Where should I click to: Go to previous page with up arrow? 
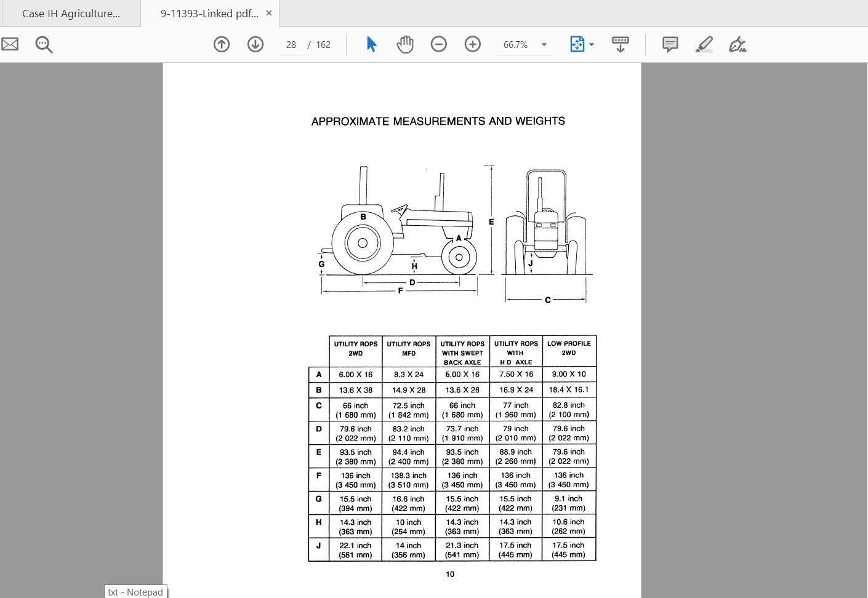tap(222, 44)
